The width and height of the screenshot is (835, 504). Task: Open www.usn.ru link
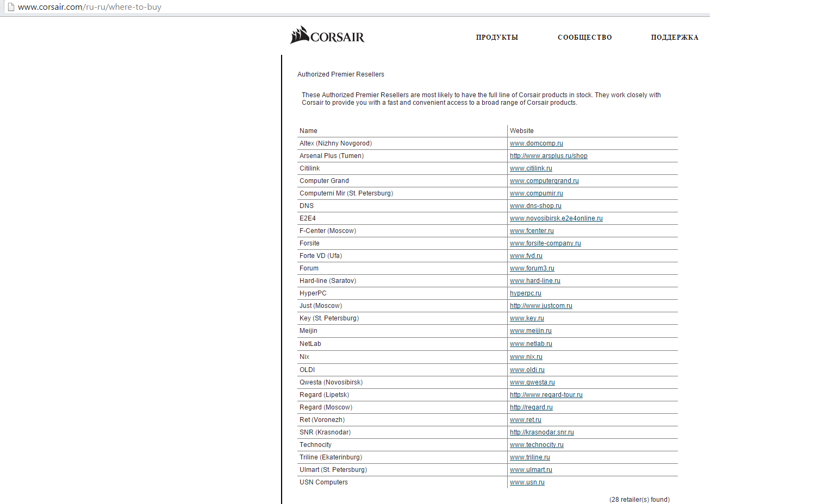point(527,482)
